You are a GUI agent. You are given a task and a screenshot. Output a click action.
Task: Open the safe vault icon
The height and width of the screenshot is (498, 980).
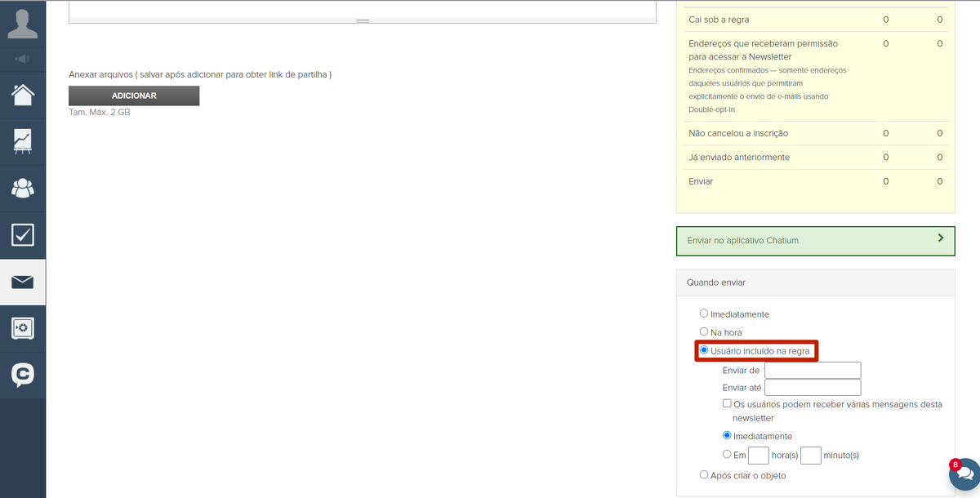(x=23, y=328)
